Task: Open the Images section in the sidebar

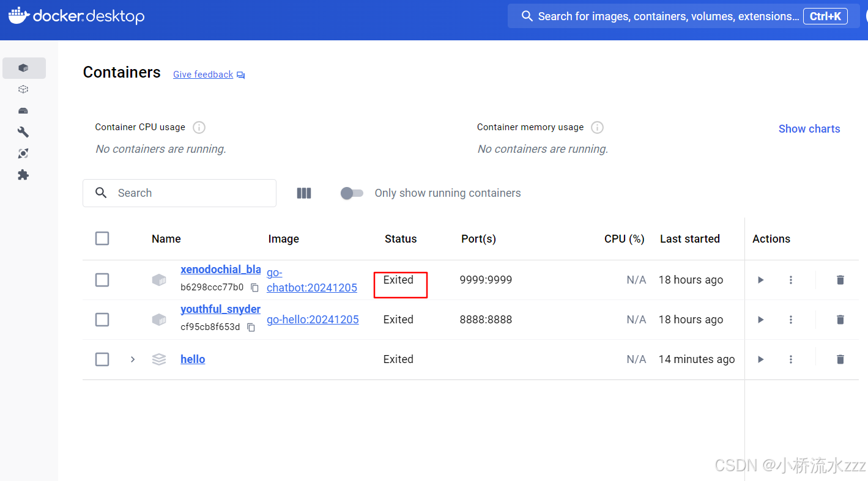Action: [x=23, y=89]
